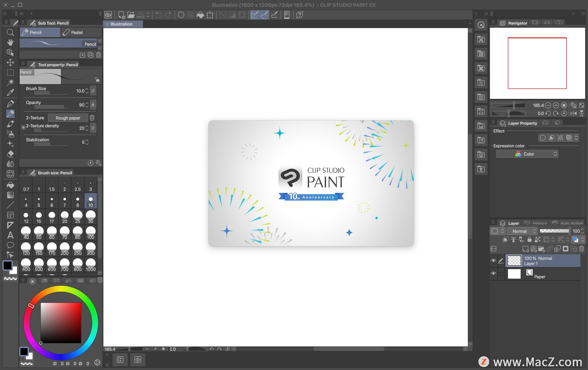Hide the Paper layer
Screen dimensions: 588x370
493,273
